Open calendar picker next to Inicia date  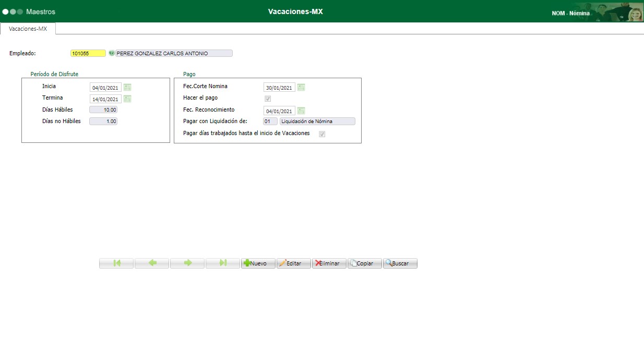[127, 88]
